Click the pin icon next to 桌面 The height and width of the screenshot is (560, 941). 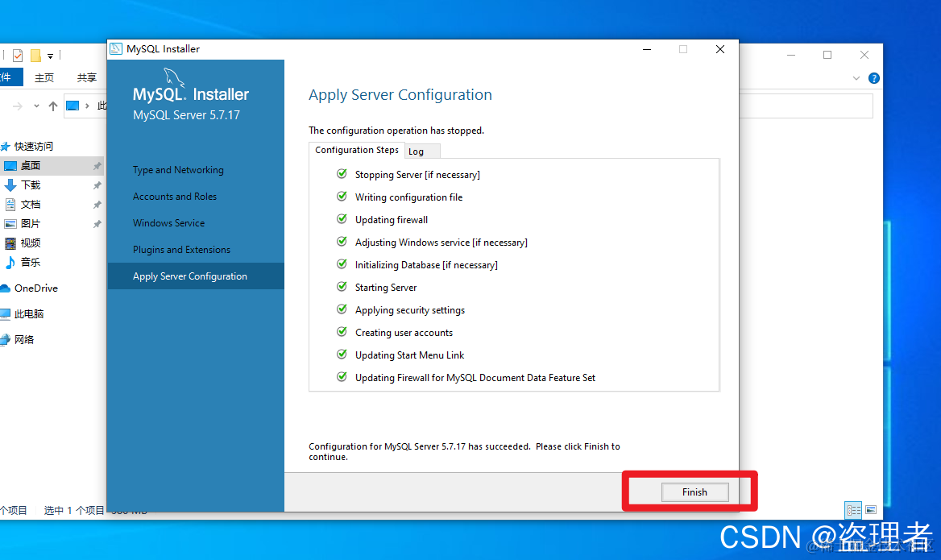pos(97,166)
